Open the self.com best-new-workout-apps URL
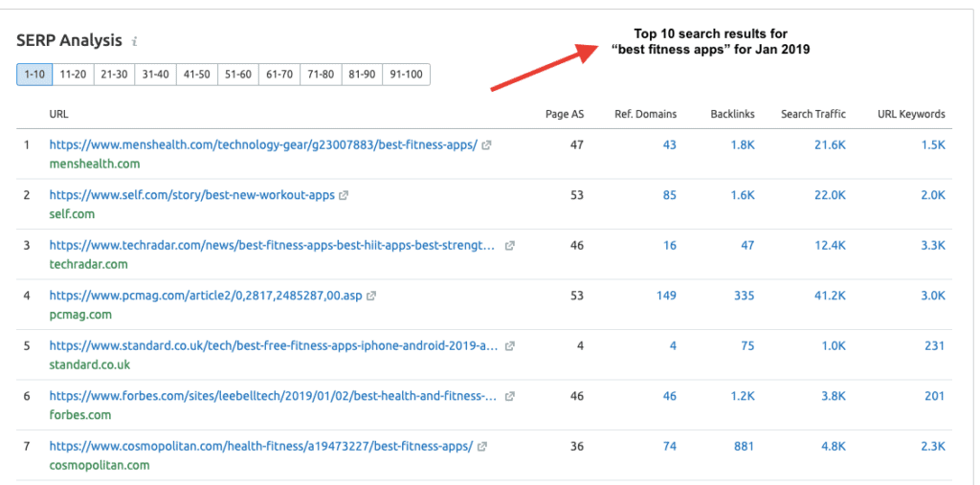 192,195
